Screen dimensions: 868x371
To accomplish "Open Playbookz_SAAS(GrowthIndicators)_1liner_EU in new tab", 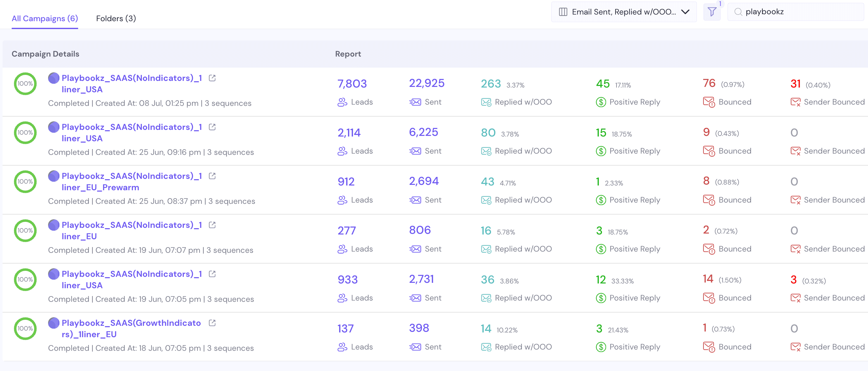I will [x=212, y=323].
